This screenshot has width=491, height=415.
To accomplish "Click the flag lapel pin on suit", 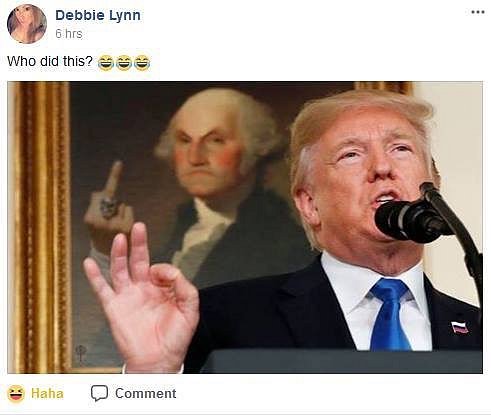I will coord(460,328).
